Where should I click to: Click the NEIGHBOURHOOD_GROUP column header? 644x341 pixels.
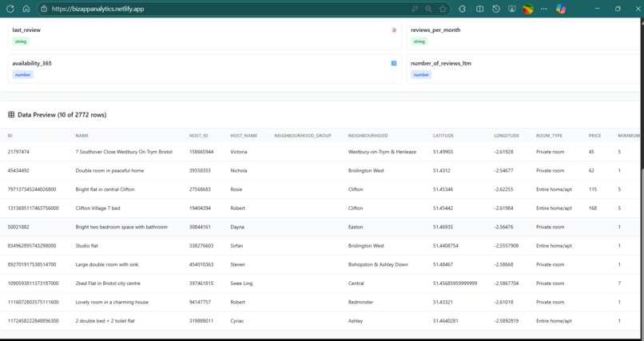pyautogui.click(x=303, y=136)
